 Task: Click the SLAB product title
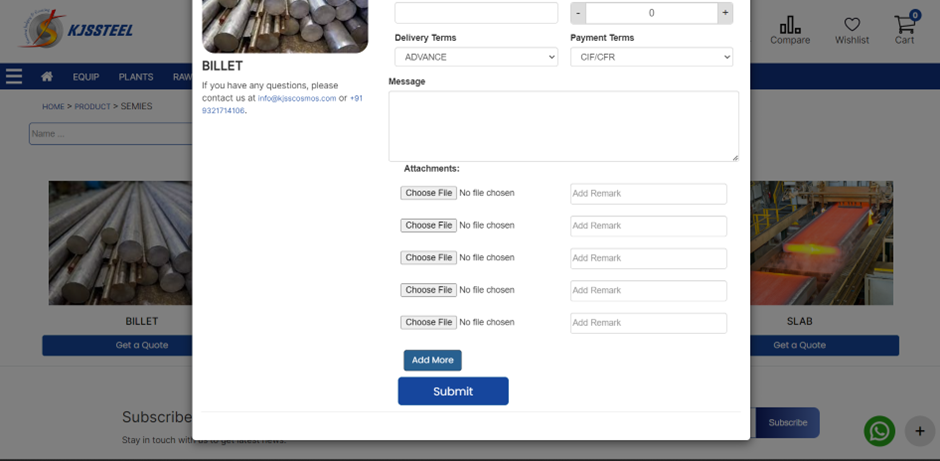tap(799, 321)
